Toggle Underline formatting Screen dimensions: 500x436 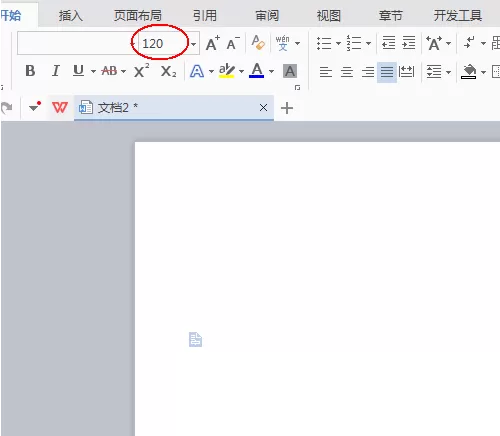[79, 71]
